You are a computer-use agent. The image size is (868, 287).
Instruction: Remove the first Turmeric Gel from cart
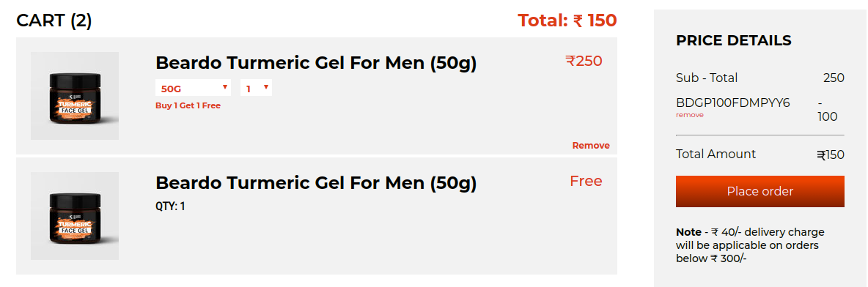click(591, 146)
